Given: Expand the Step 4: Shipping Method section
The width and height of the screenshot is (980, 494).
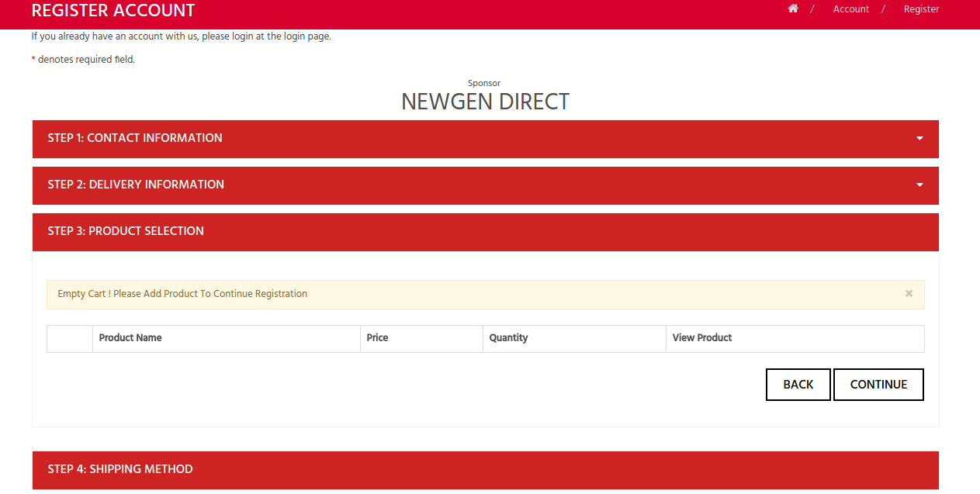Looking at the screenshot, I should [486, 470].
